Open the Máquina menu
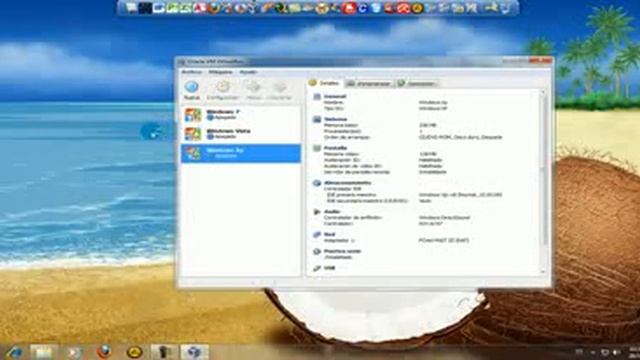640x360 pixels. 220,72
